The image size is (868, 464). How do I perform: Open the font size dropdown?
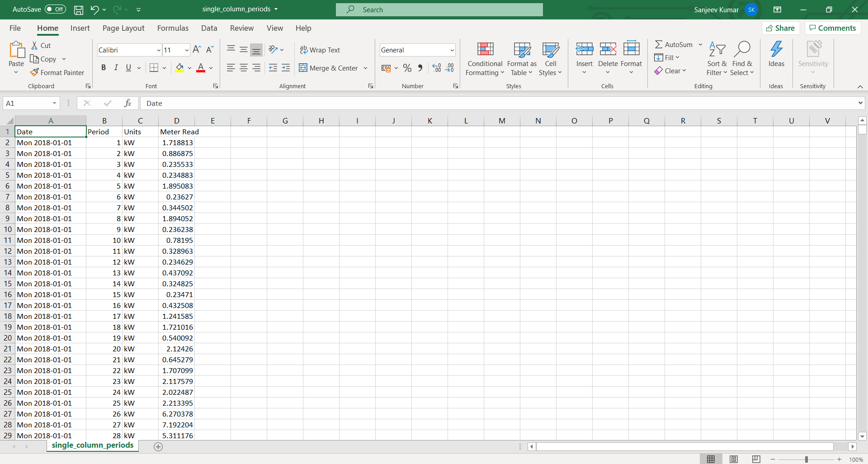pyautogui.click(x=187, y=50)
